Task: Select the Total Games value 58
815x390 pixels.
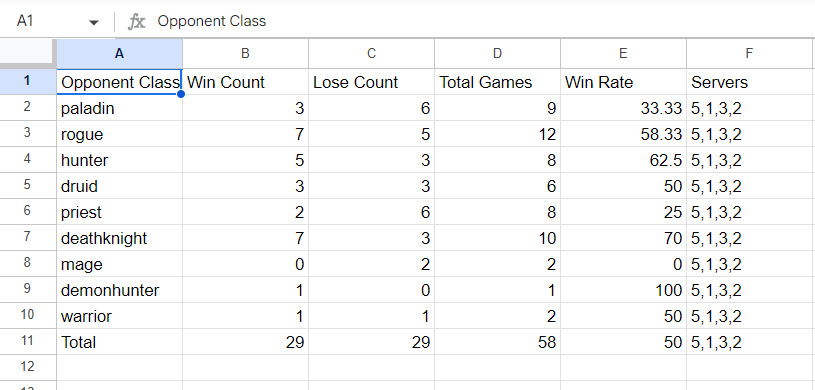Action: tap(497, 342)
